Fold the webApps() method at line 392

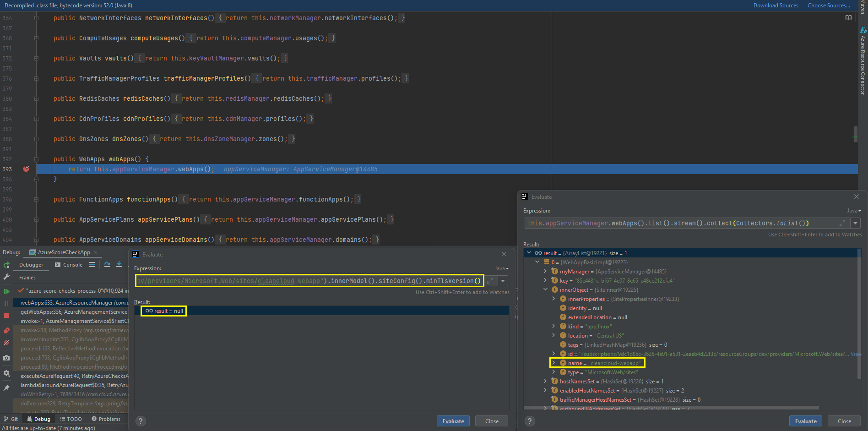tap(36, 159)
